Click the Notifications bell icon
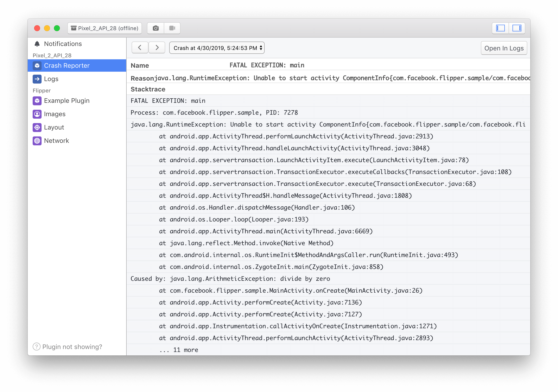This screenshot has width=558, height=392. click(x=37, y=44)
